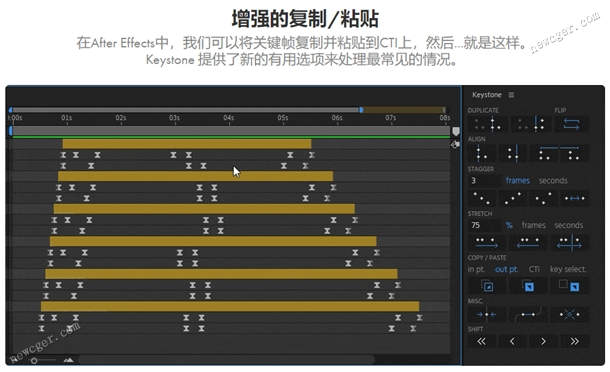Select the descending Stagger pattern icon
Image resolution: width=610 pixels, height=372 pixels.
pyautogui.click(x=482, y=198)
